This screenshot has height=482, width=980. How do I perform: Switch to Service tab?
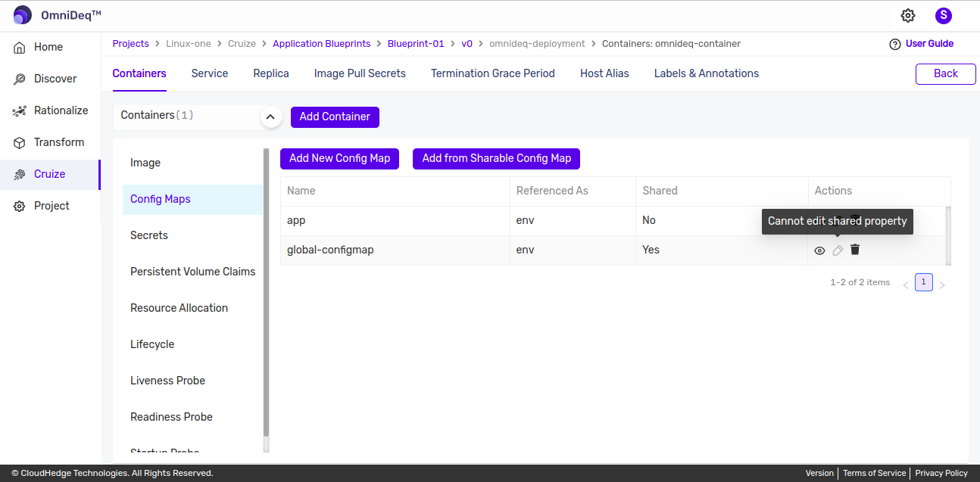pos(210,73)
